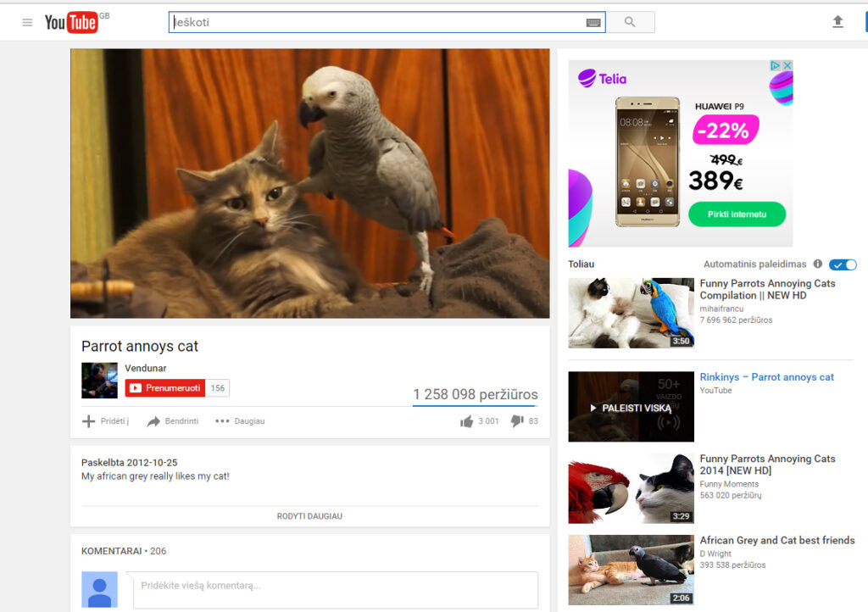Screen dimensions: 868x612
Task: Like the video with thumbs up
Action: 467,421
